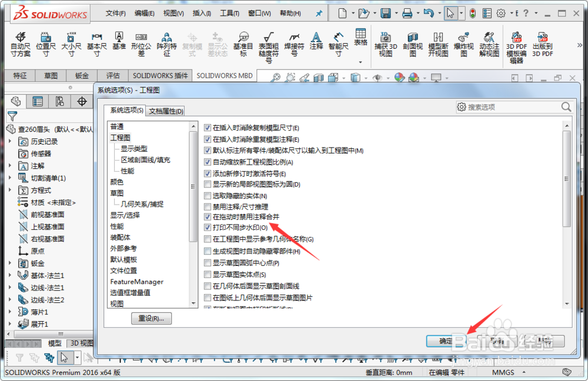Click the Print icon in the top toolbar
This screenshot has height=381, width=588.
point(407,14)
